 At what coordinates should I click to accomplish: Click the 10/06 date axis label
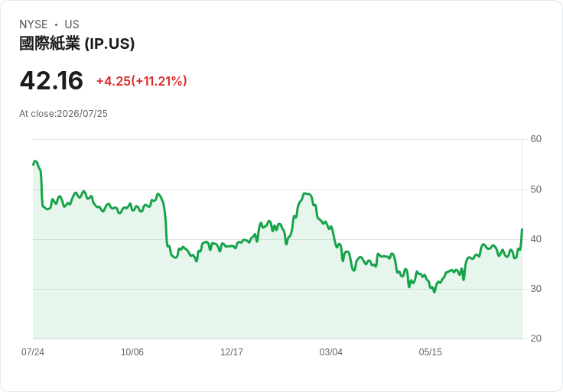132,352
